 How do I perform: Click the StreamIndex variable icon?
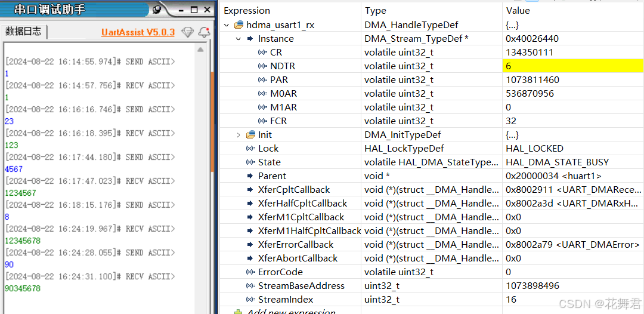point(250,299)
